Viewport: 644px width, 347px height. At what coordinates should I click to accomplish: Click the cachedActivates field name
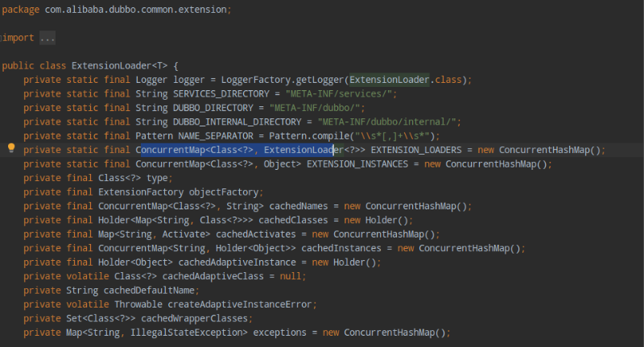point(256,234)
